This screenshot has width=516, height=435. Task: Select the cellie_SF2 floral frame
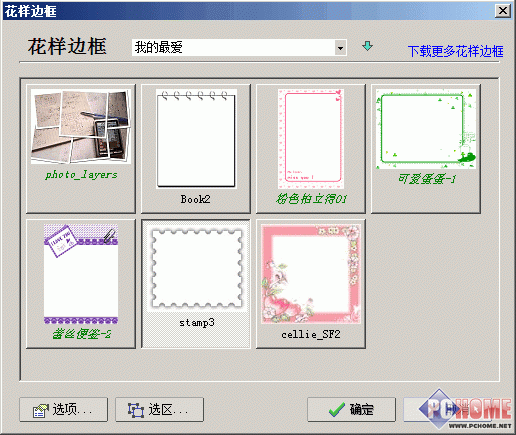[311, 284]
